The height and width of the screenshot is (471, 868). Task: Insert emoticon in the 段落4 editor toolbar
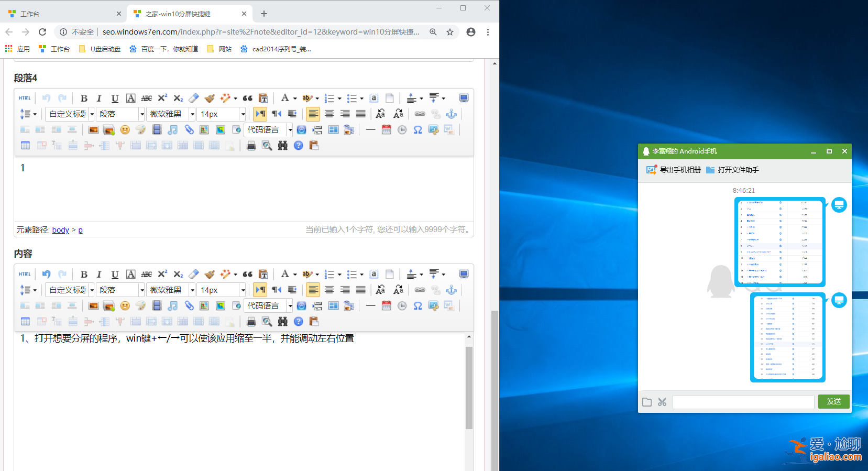pos(125,130)
